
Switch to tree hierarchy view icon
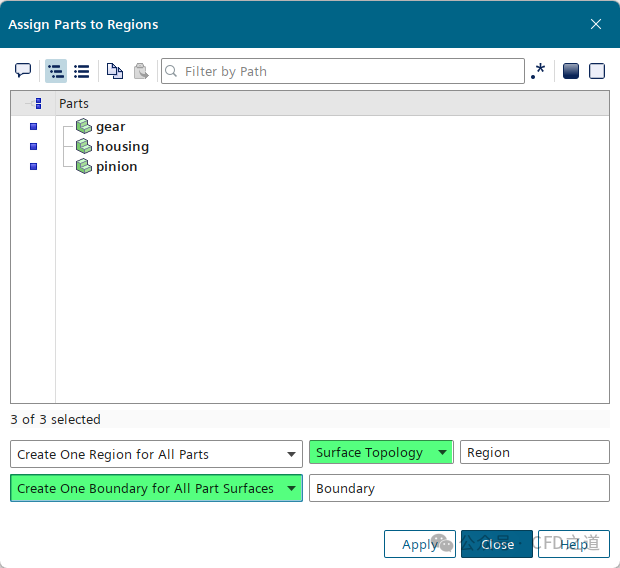click(56, 71)
